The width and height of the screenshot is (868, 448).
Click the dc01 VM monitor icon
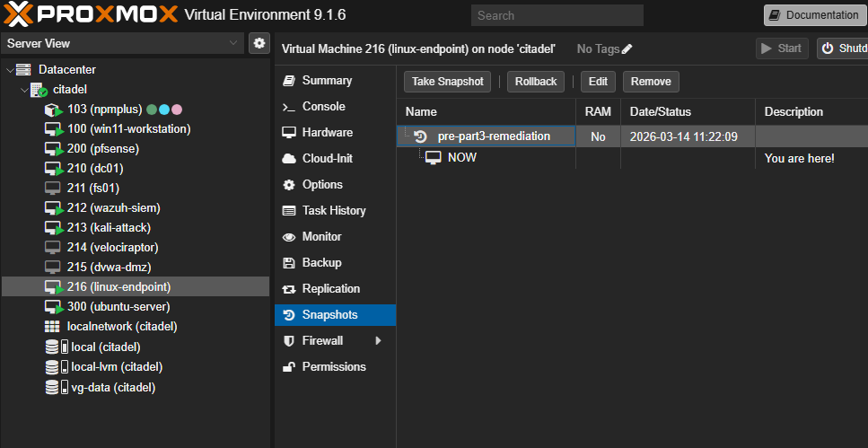pyautogui.click(x=53, y=169)
